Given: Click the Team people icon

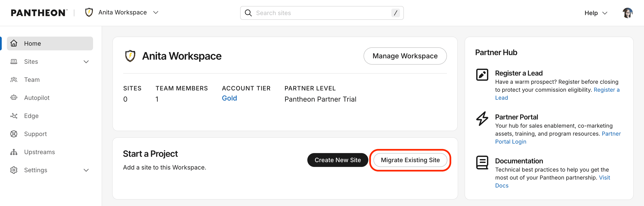Looking at the screenshot, I should point(14,79).
